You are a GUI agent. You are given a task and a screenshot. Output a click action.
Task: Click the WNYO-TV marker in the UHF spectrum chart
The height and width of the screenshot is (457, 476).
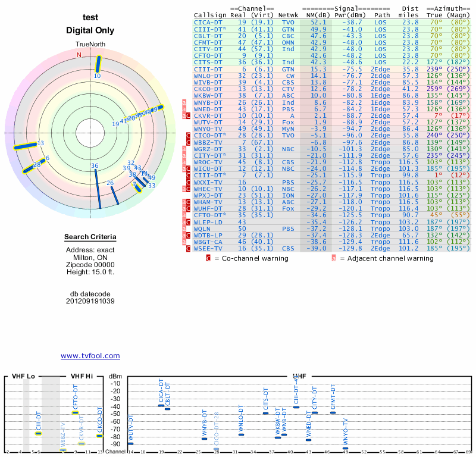pos(345,448)
